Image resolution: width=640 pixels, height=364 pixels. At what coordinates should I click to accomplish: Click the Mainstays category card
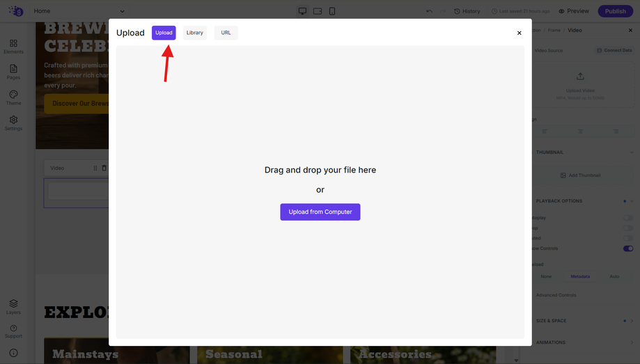117,351
